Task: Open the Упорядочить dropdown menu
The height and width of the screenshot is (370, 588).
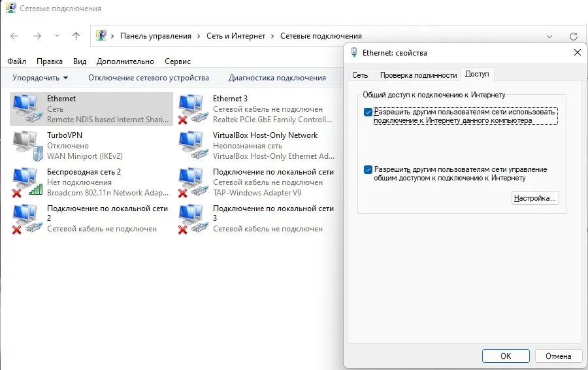Action: [x=40, y=78]
